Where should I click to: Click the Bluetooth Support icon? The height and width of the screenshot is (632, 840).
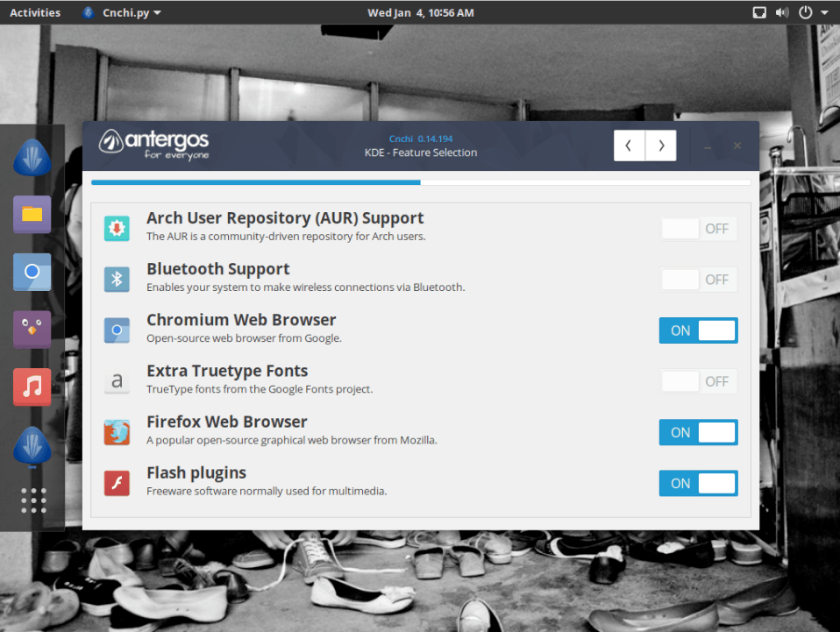(x=117, y=280)
